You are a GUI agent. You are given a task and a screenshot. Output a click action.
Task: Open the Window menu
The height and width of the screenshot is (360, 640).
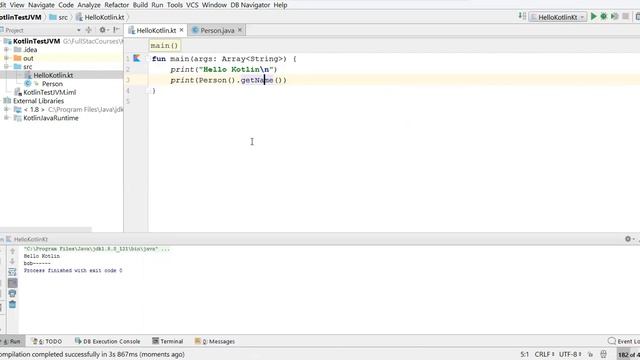214,5
